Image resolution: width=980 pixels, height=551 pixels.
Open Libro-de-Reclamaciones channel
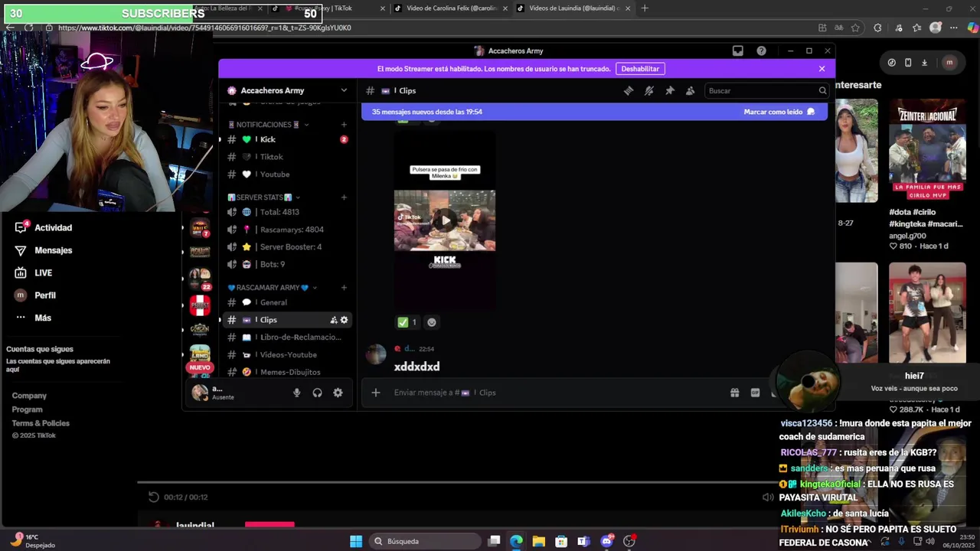(x=288, y=337)
